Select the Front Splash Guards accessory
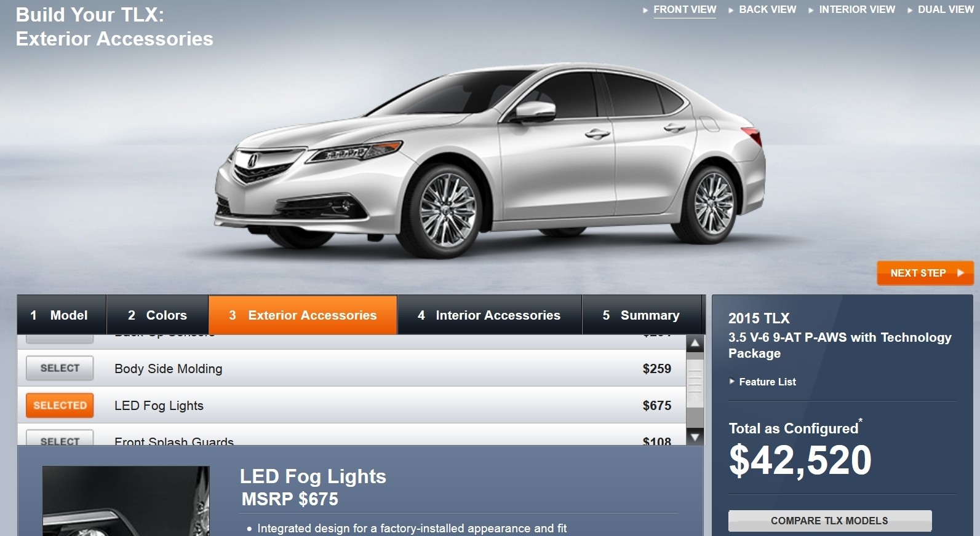The image size is (980, 536). point(60,438)
